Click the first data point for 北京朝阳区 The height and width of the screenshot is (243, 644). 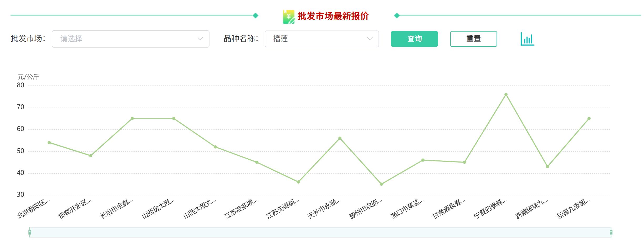click(48, 142)
